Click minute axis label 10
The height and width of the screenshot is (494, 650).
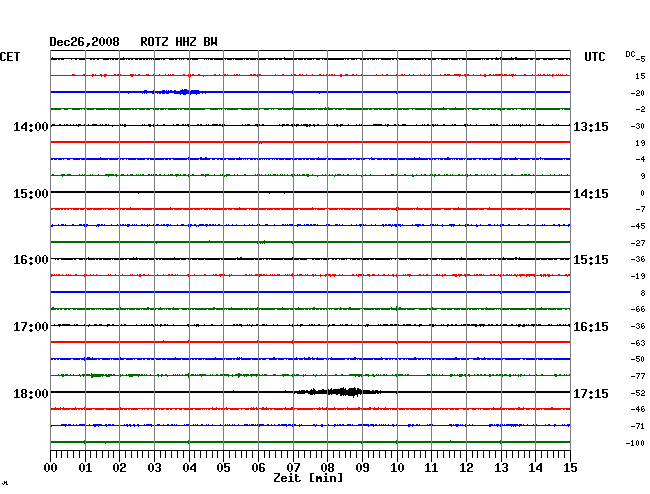397,468
